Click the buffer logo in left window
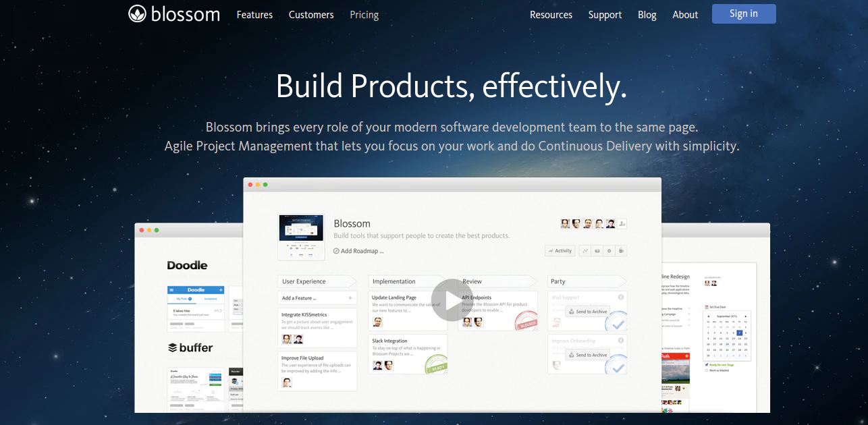The height and width of the screenshot is (425, 868). click(190, 348)
